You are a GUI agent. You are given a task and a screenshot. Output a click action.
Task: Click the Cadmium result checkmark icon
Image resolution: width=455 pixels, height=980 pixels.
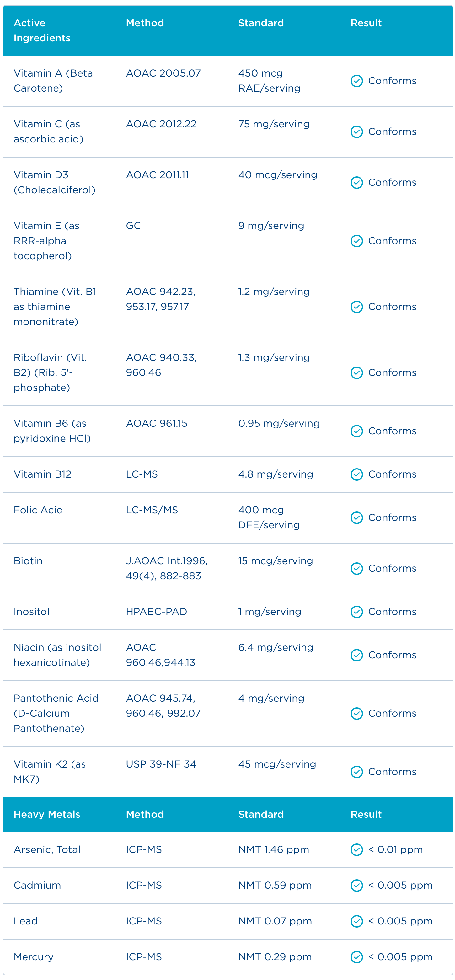pyautogui.click(x=356, y=885)
